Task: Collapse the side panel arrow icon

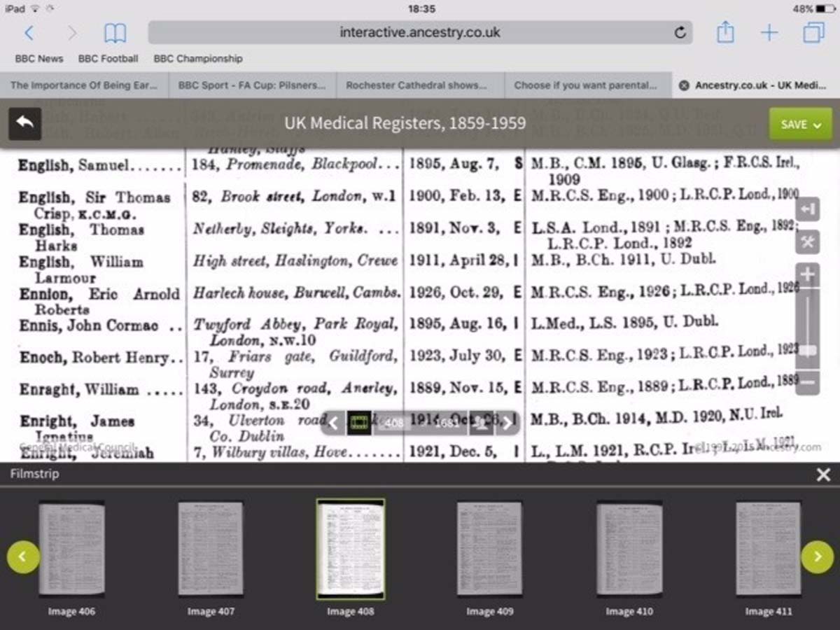Action: (x=807, y=209)
